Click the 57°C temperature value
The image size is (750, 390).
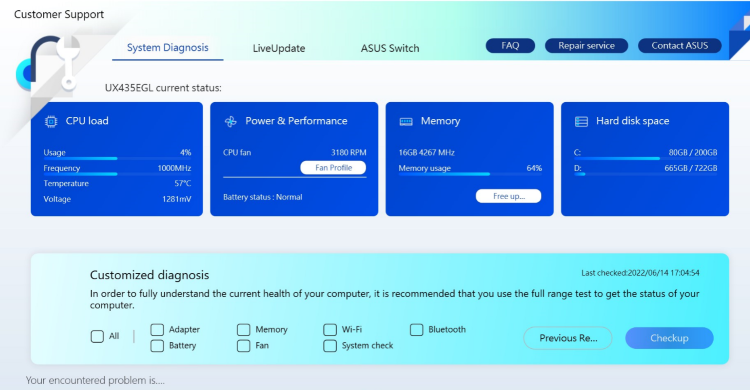click(183, 183)
